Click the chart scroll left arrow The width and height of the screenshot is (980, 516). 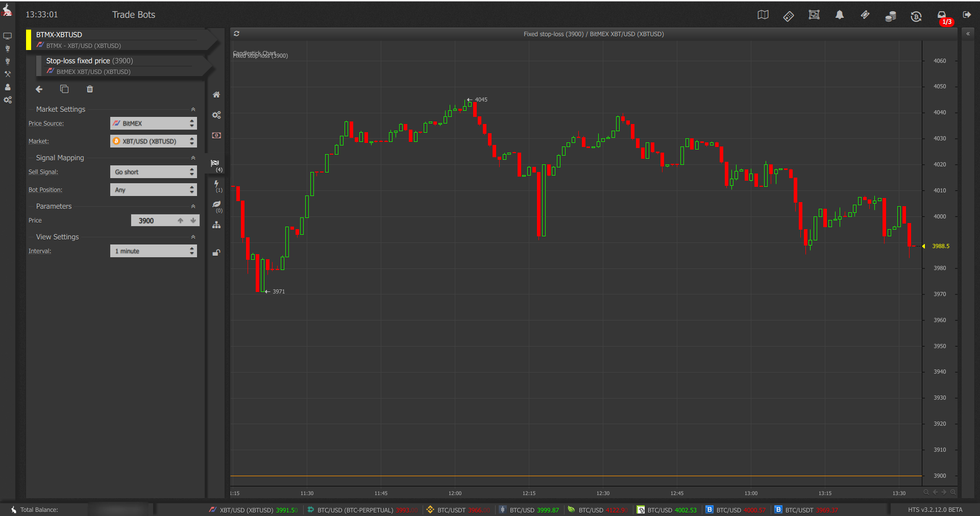pyautogui.click(x=935, y=493)
